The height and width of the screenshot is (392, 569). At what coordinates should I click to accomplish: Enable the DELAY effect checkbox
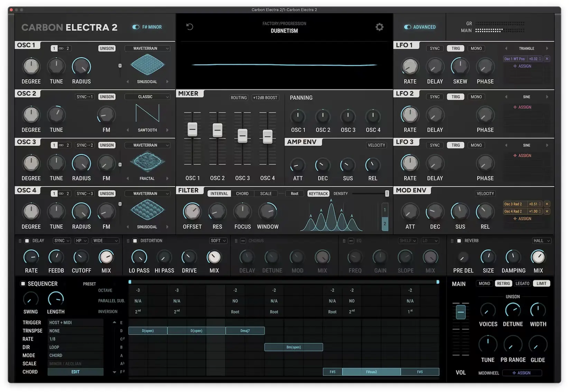click(x=27, y=241)
